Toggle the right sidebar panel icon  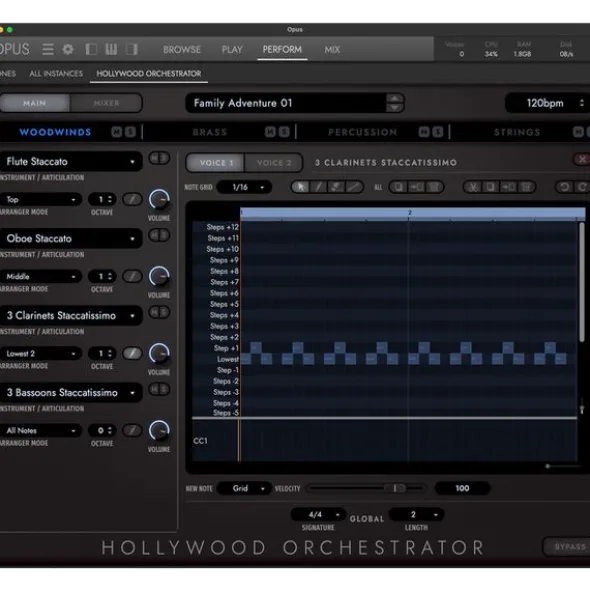tap(132, 49)
